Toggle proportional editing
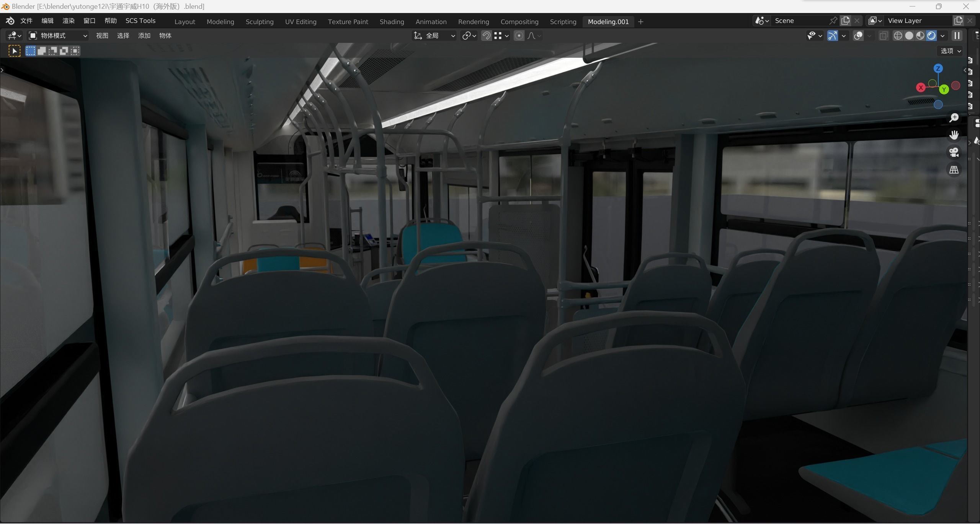 click(x=519, y=36)
